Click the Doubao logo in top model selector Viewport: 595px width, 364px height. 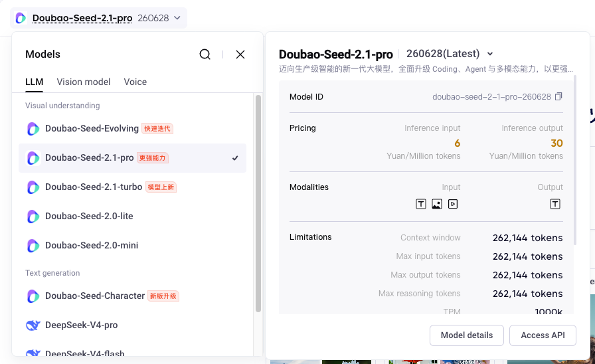click(x=21, y=18)
